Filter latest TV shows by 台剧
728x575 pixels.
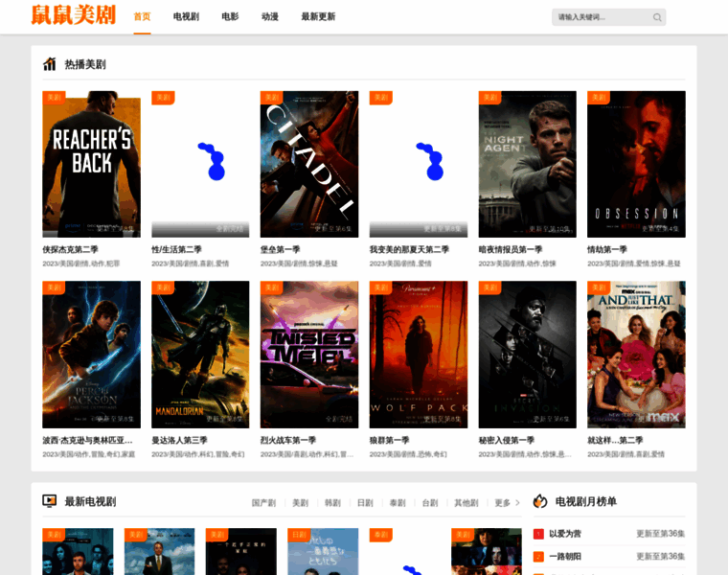click(x=430, y=502)
